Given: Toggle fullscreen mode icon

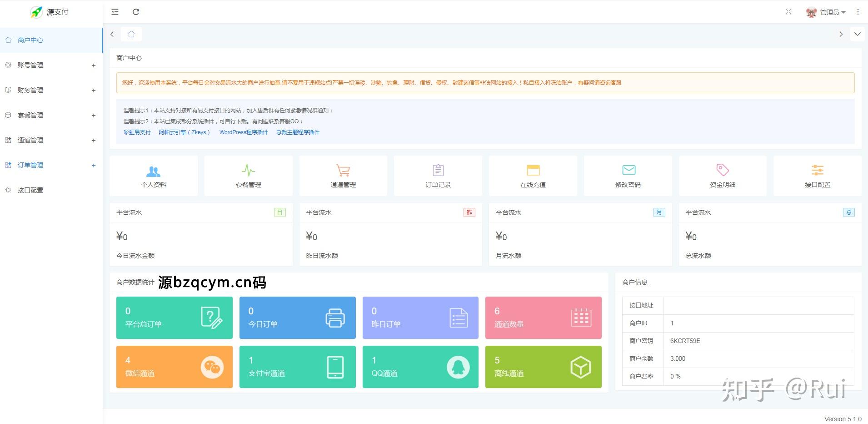Looking at the screenshot, I should coord(788,12).
